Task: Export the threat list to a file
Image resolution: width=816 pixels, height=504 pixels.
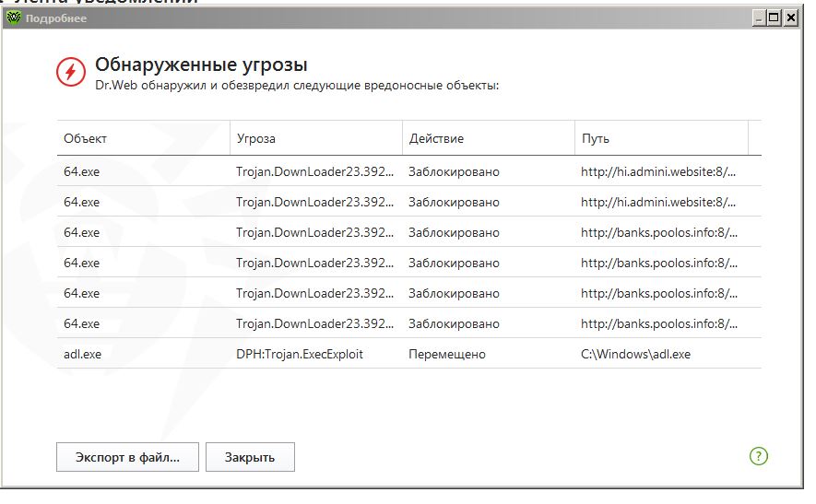Action: pyautogui.click(x=127, y=457)
